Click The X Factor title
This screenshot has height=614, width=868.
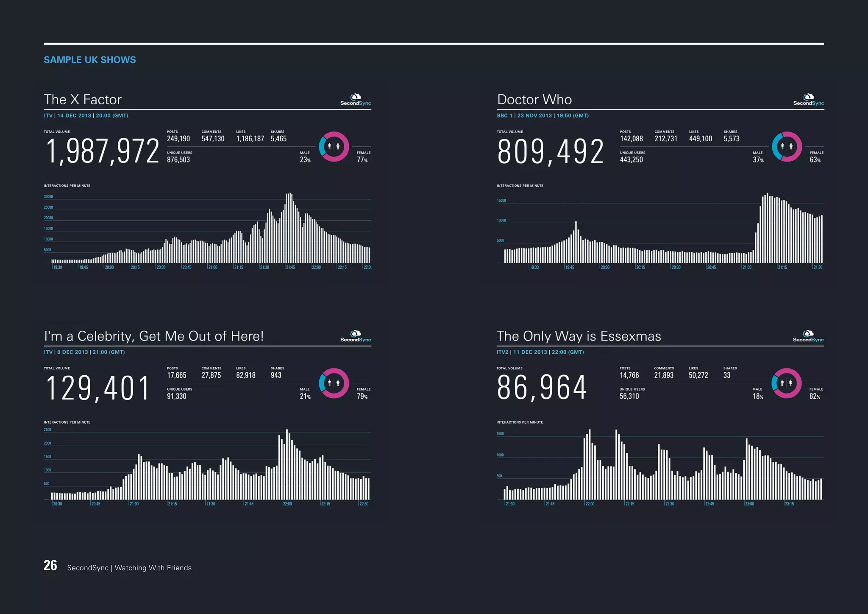pyautogui.click(x=83, y=100)
